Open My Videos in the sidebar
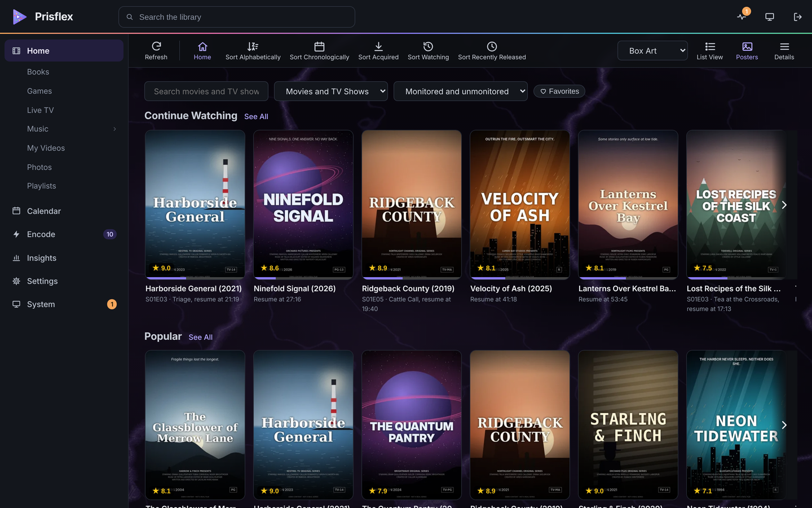Image resolution: width=812 pixels, height=508 pixels. pyautogui.click(x=46, y=148)
